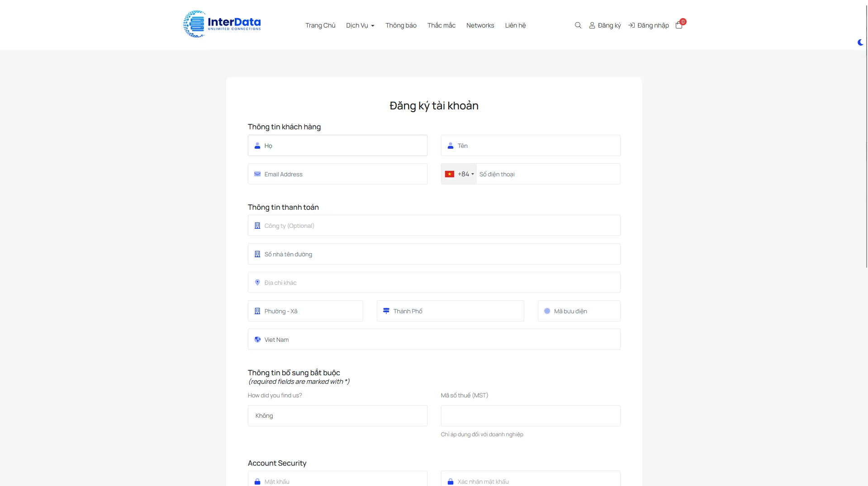Click the person icon in Họ field

point(257,146)
